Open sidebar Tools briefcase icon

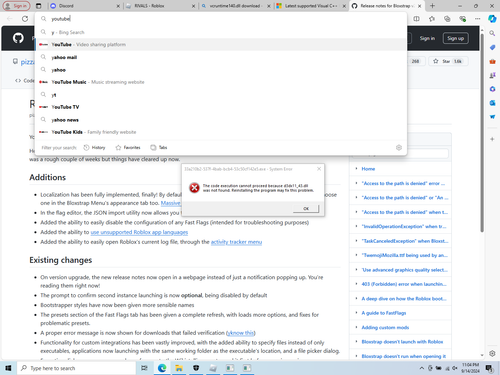[x=492, y=61]
